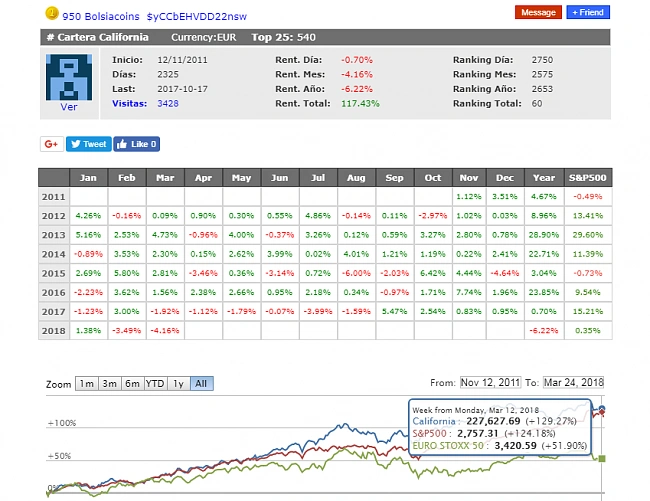The width and height of the screenshot is (650, 501).
Task: Set chart zoom to 3m
Action: tap(110, 384)
